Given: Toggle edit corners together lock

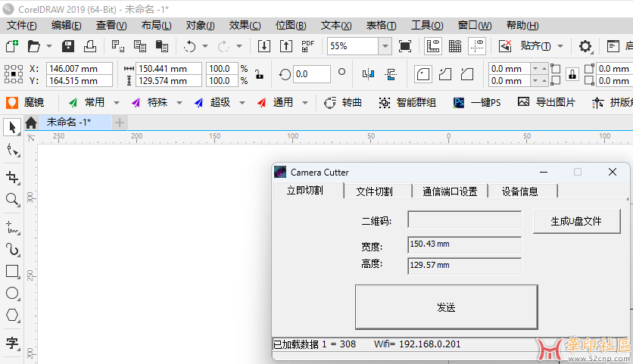Looking at the screenshot, I should (572, 74).
